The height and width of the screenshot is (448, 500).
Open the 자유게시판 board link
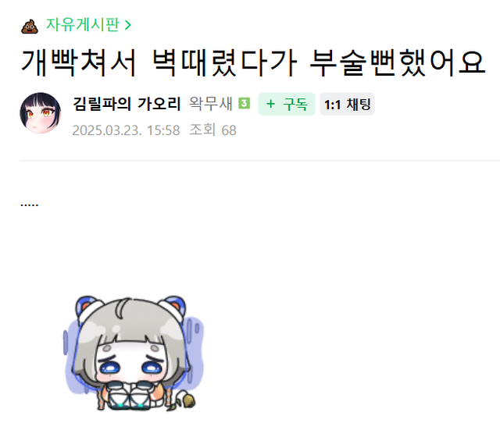83,24
